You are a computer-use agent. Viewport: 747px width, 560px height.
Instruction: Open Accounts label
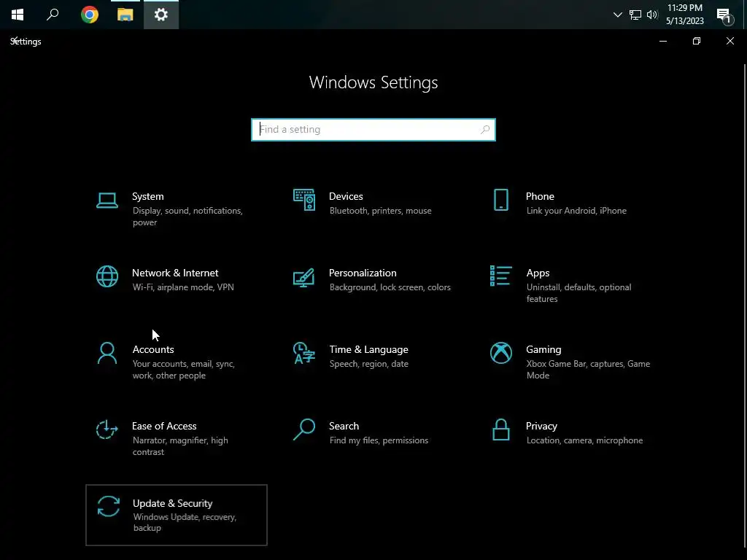click(153, 349)
